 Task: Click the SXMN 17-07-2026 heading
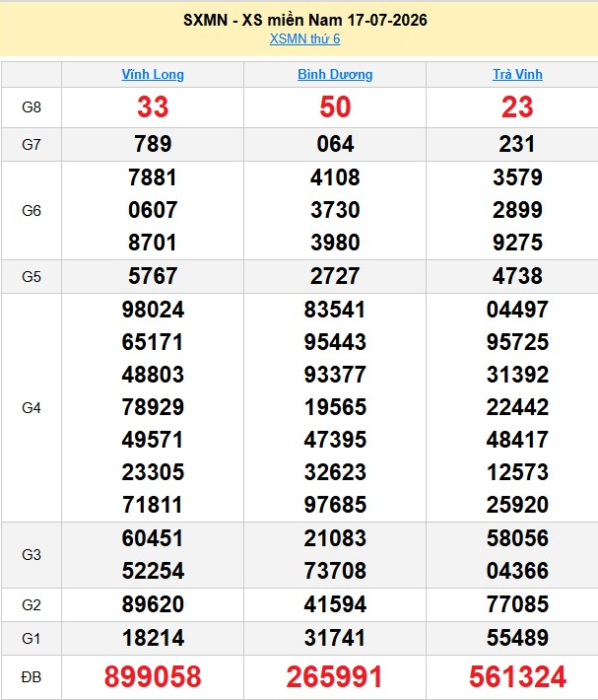tap(305, 20)
